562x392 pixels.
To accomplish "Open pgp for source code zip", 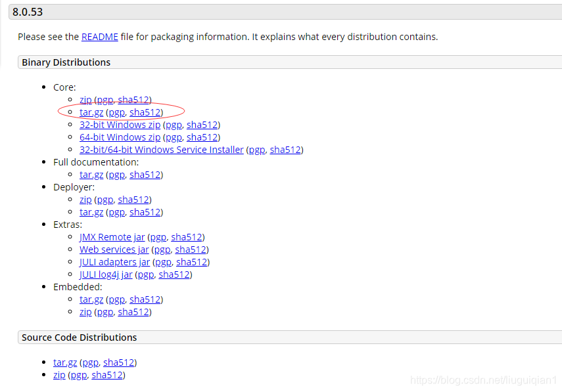I will point(79,375).
